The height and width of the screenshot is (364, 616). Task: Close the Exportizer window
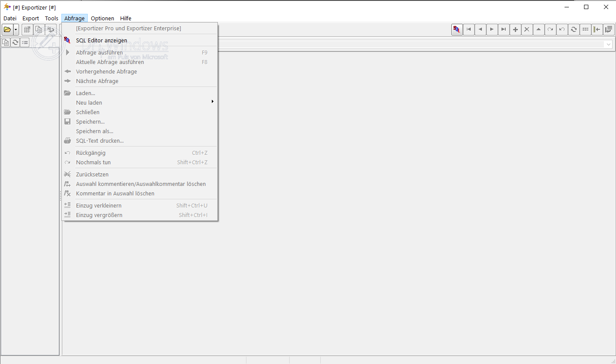[606, 7]
